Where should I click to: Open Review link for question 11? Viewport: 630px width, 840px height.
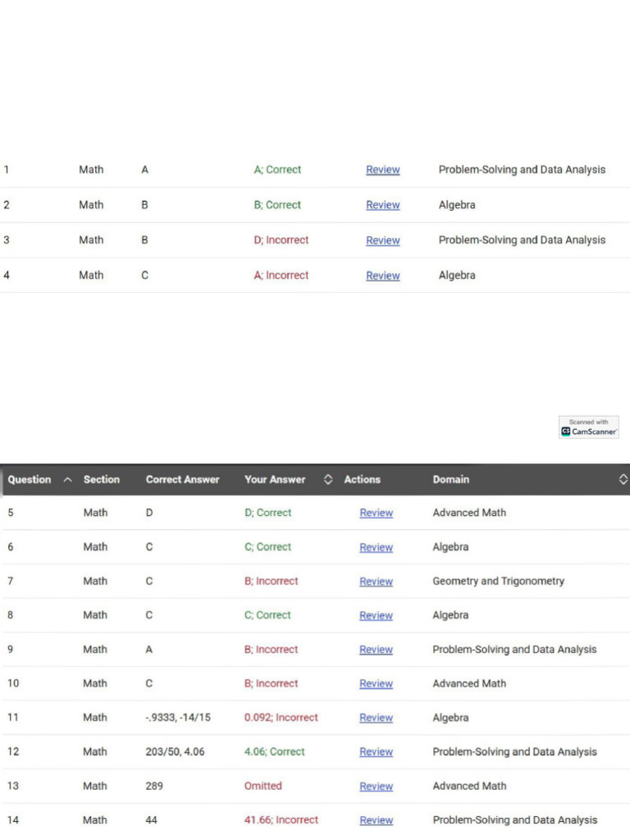376,718
